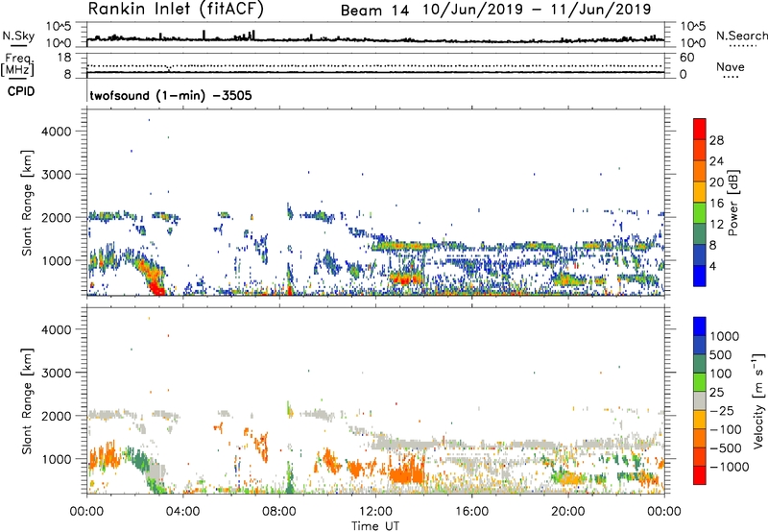Screen dimensions: 768x532
Task: Click the '08:00' time axis label
Action: [279, 512]
